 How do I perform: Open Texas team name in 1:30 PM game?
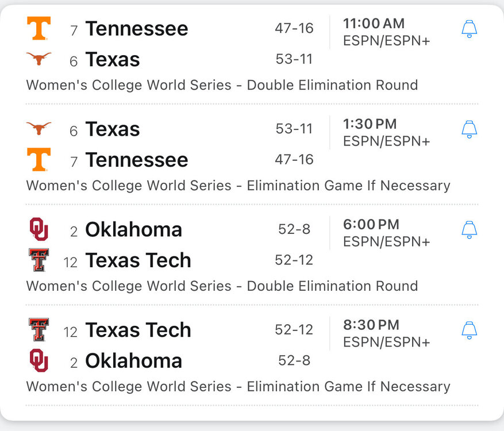pyautogui.click(x=113, y=129)
